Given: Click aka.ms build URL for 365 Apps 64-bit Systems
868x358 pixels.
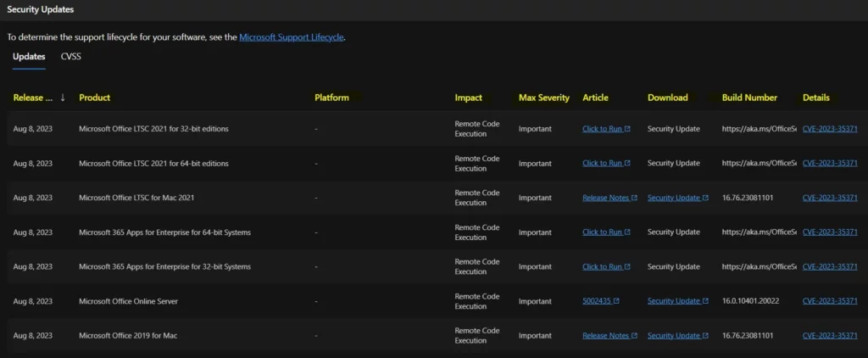Looking at the screenshot, I should tap(759, 232).
